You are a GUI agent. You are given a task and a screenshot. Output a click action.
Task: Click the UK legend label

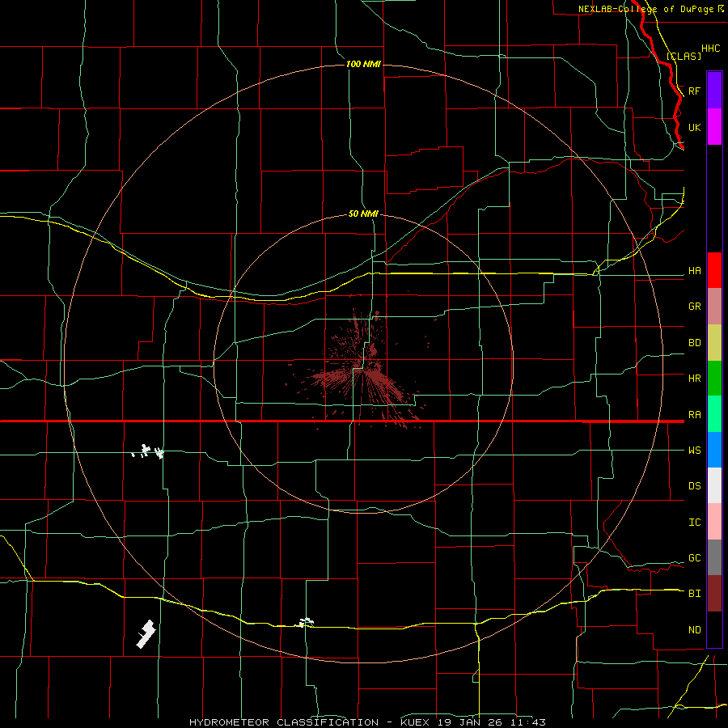pyautogui.click(x=694, y=127)
